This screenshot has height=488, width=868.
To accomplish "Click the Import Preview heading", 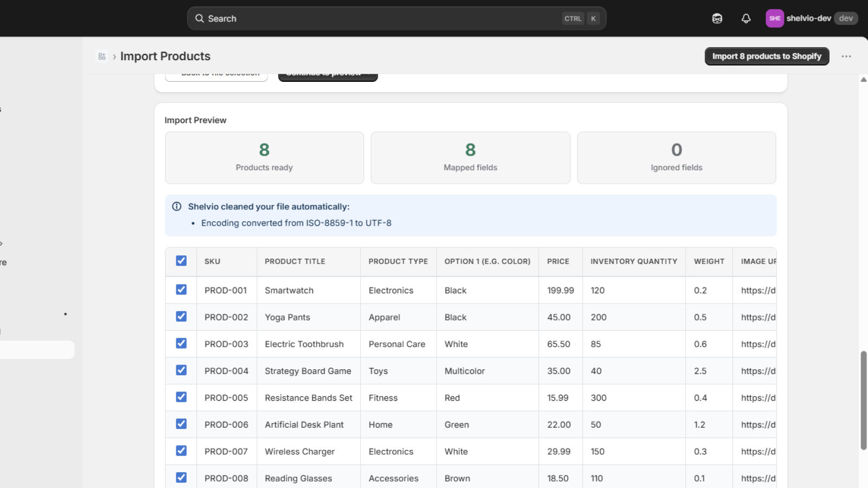I will 195,120.
